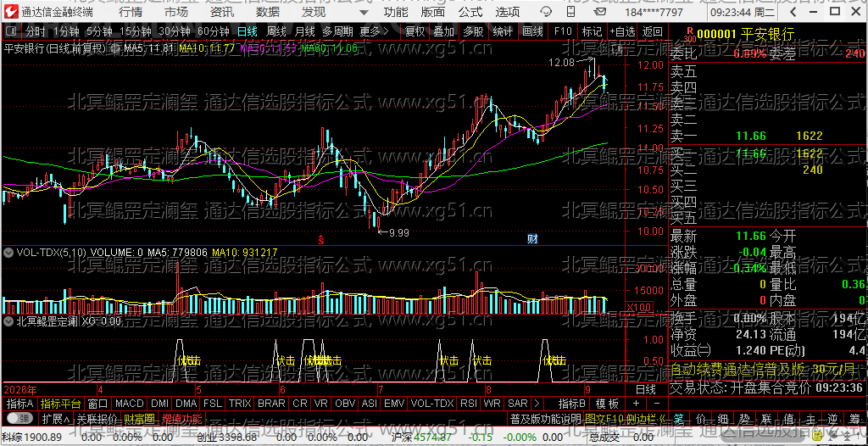Click the 叠加 overlay button
Screen dimensions: 868x446
pyautogui.click(x=444, y=31)
